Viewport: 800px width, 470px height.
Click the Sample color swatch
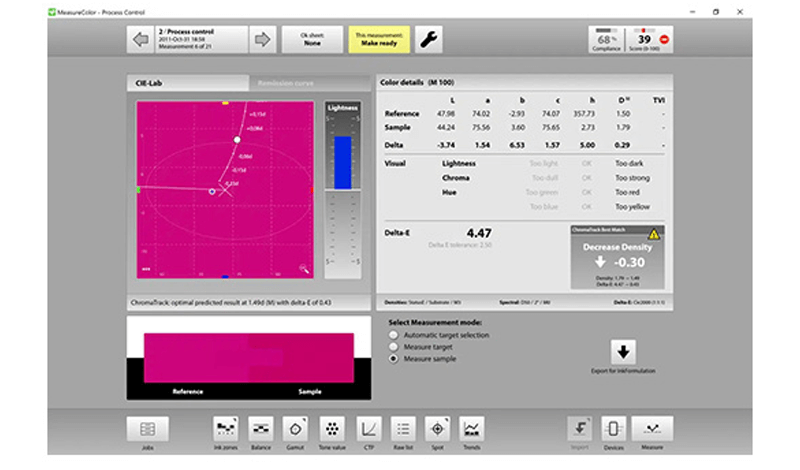(302, 358)
